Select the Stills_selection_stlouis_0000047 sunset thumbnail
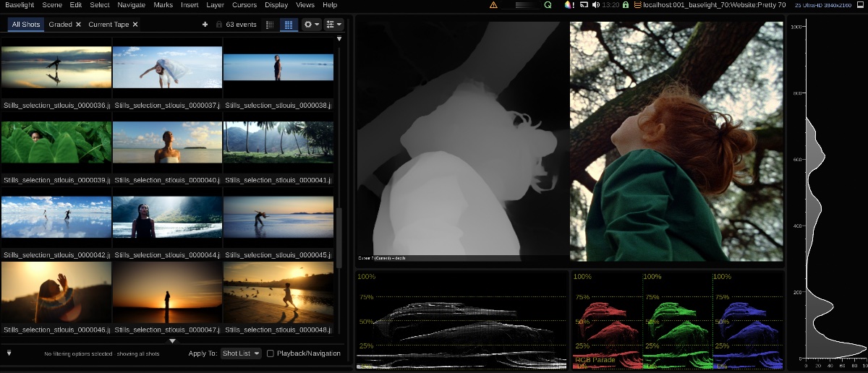The height and width of the screenshot is (373, 868). click(167, 292)
